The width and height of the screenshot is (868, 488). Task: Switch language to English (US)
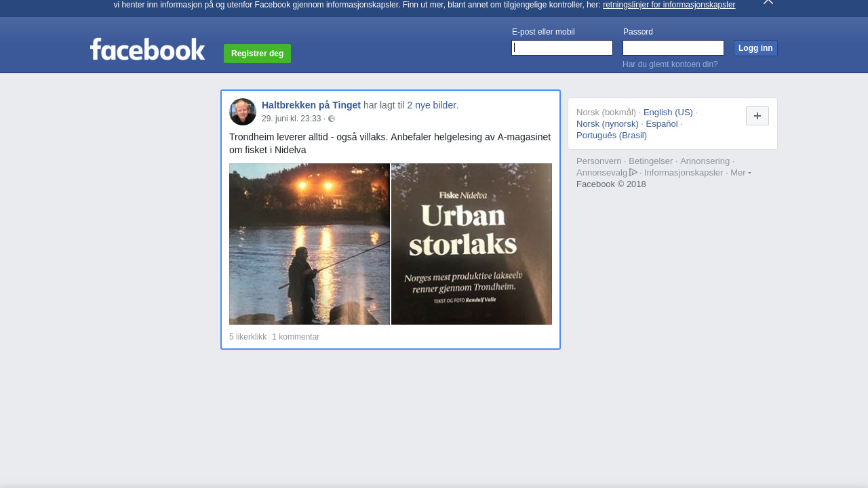[x=668, y=113]
